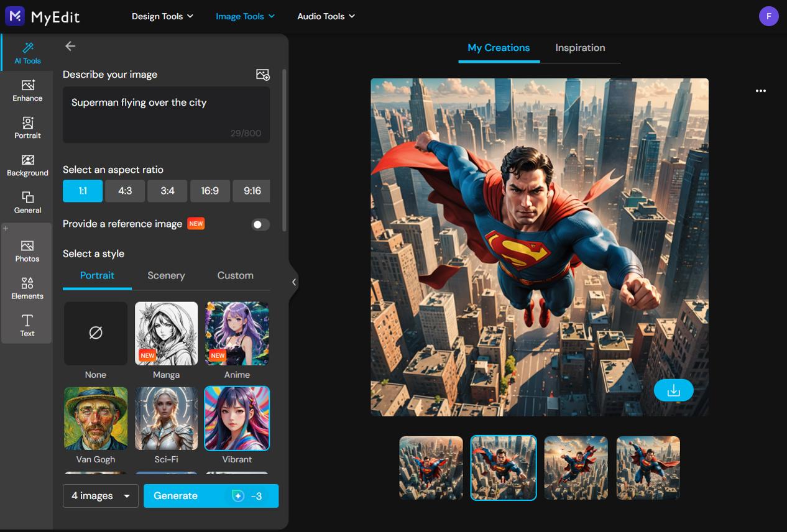
Task: Expand the Image Tools menu
Action: point(244,16)
